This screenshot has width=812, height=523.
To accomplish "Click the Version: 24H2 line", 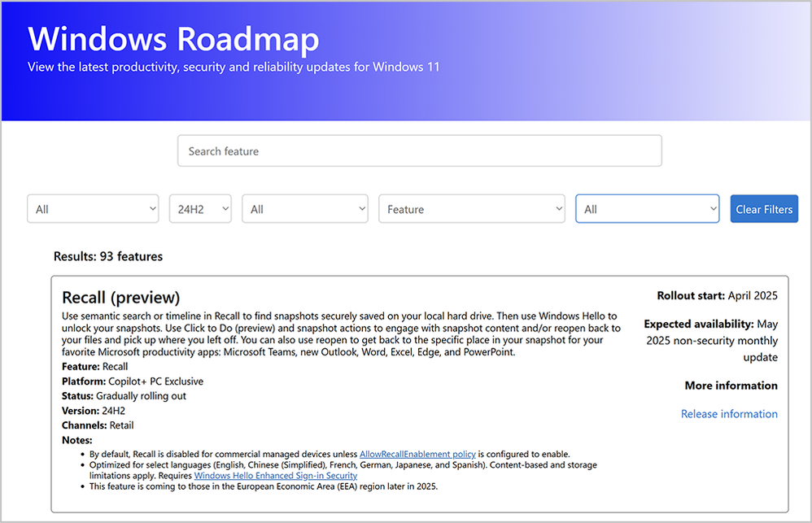I will click(x=94, y=411).
